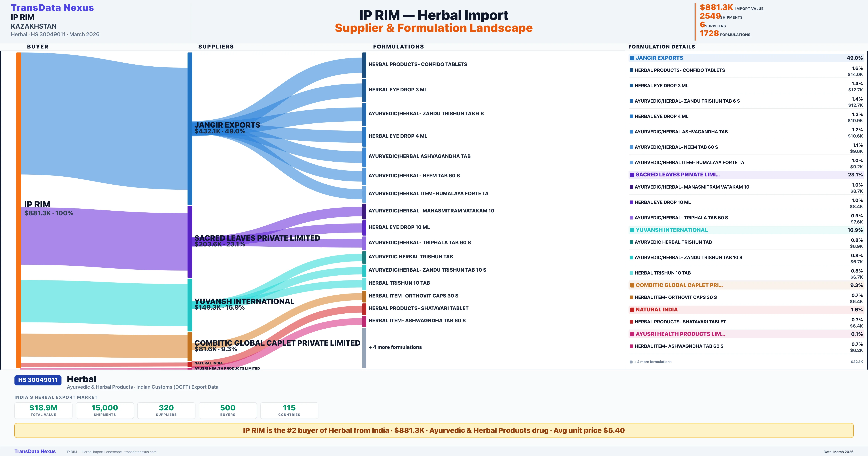868x456 pixels.
Task: Expand + 4 more formulations in details list
Action: (652, 362)
